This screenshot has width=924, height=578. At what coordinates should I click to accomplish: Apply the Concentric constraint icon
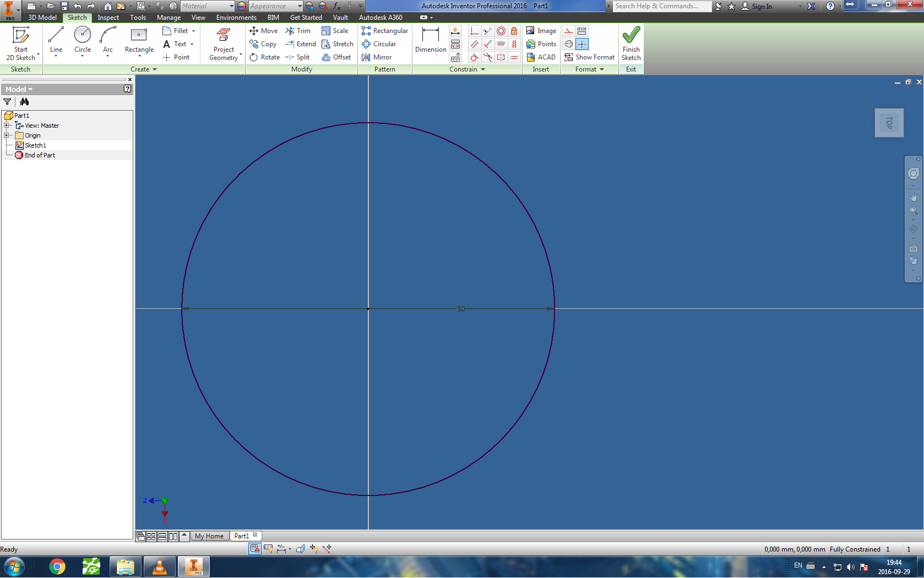501,31
